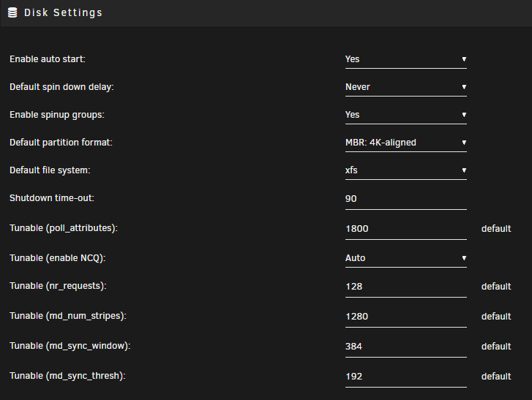Click default next to poll_attributes
The width and height of the screenshot is (532, 400).
tap(496, 229)
